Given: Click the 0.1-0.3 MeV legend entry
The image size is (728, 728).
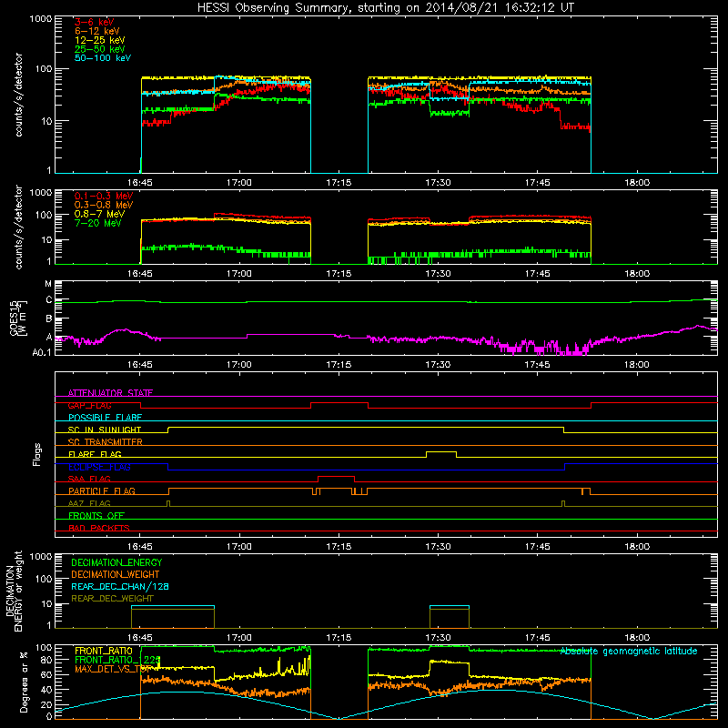Looking at the screenshot, I should point(104,196).
